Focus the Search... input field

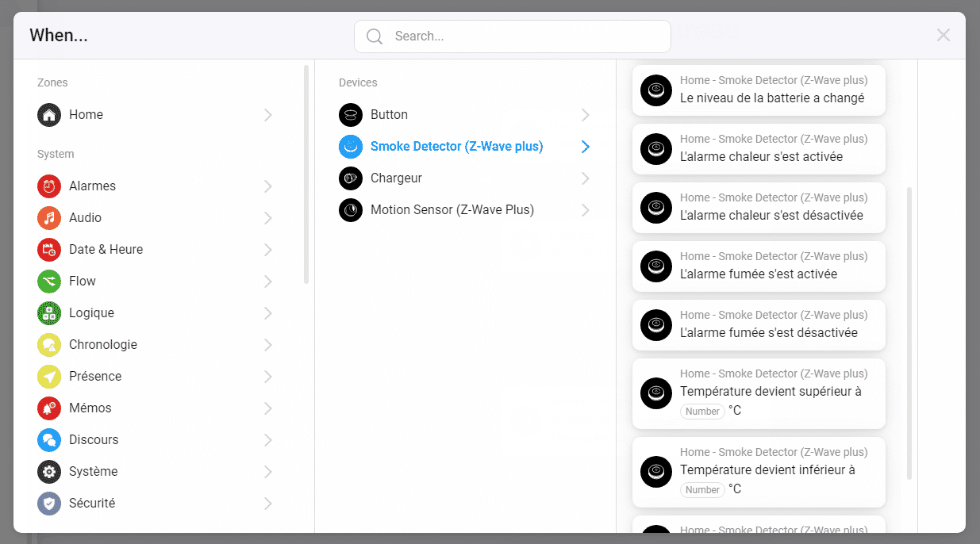tap(513, 36)
